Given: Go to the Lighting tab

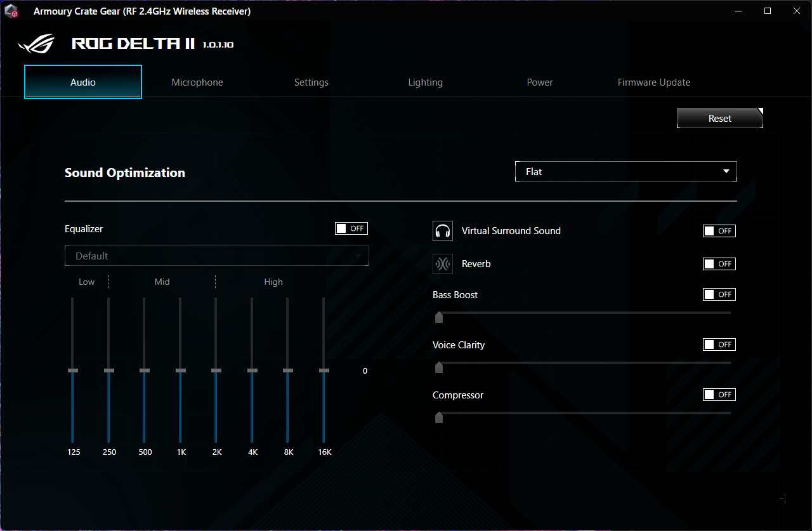Looking at the screenshot, I should (426, 82).
